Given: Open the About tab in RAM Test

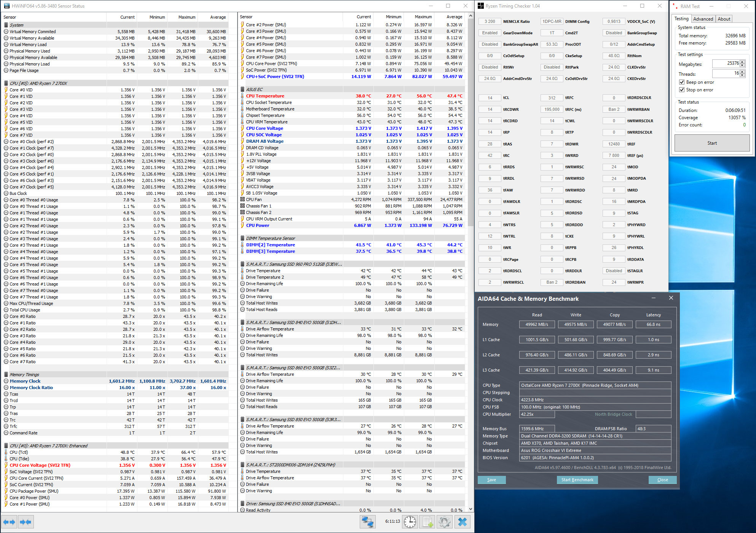Looking at the screenshot, I should point(724,19).
